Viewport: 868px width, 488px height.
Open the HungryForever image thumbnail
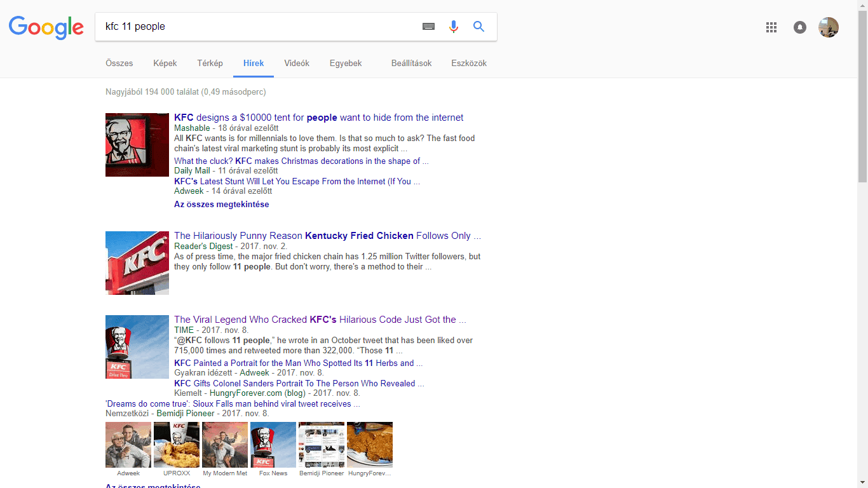pyautogui.click(x=370, y=445)
